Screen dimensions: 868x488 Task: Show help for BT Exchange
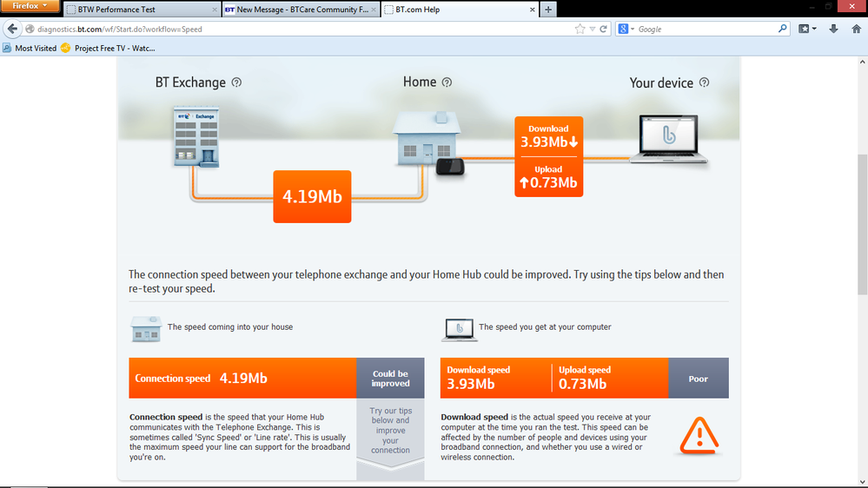tap(236, 82)
